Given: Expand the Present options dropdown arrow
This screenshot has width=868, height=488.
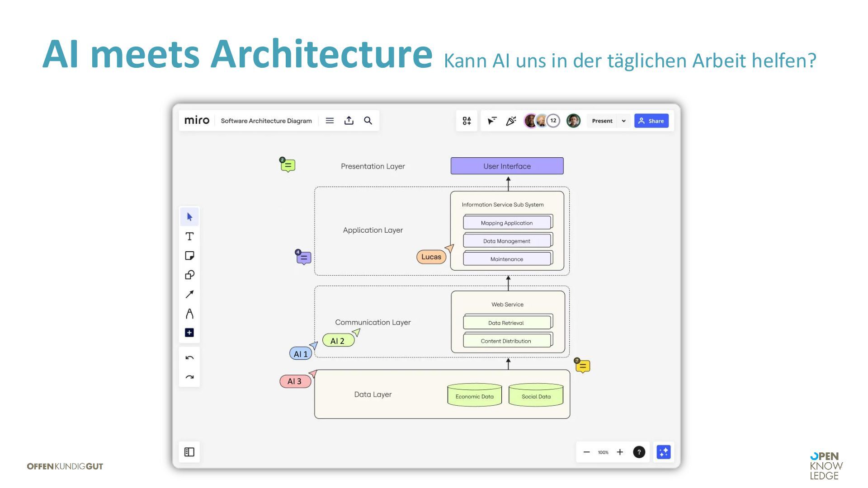Looking at the screenshot, I should coord(623,121).
